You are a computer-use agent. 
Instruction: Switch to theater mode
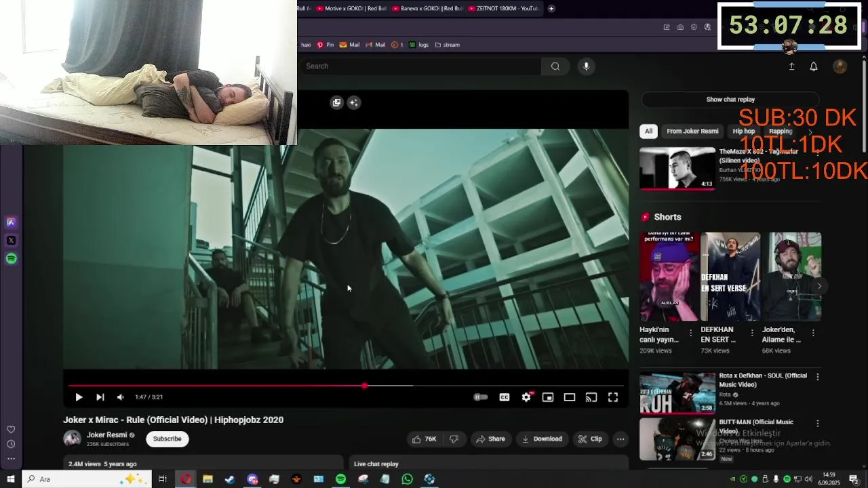point(570,397)
